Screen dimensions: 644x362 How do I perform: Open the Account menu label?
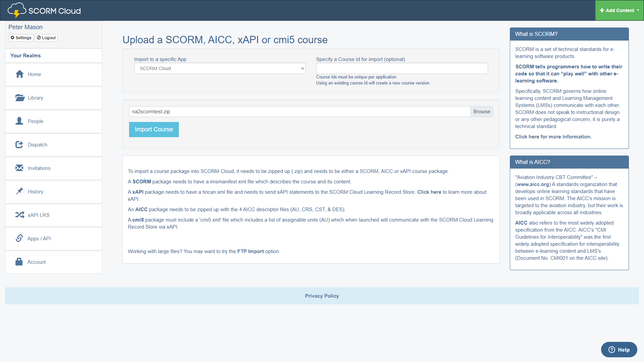click(x=37, y=262)
